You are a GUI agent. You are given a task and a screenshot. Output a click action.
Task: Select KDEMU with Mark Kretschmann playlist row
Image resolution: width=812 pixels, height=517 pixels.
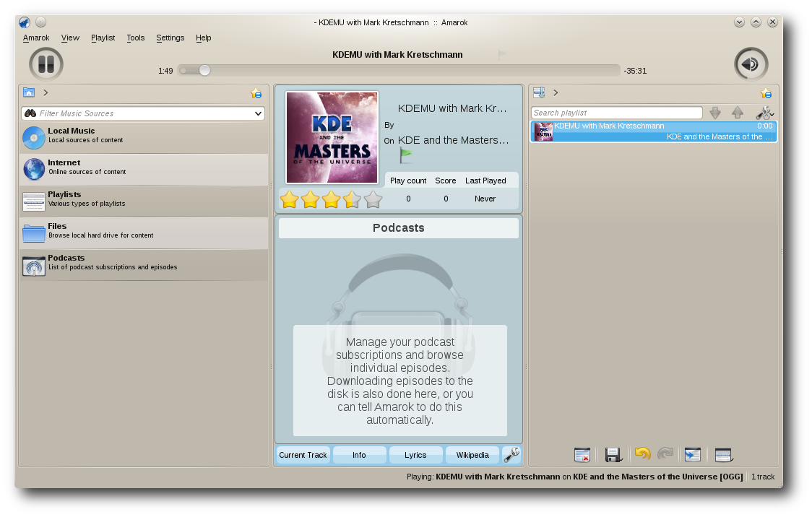[x=654, y=131]
